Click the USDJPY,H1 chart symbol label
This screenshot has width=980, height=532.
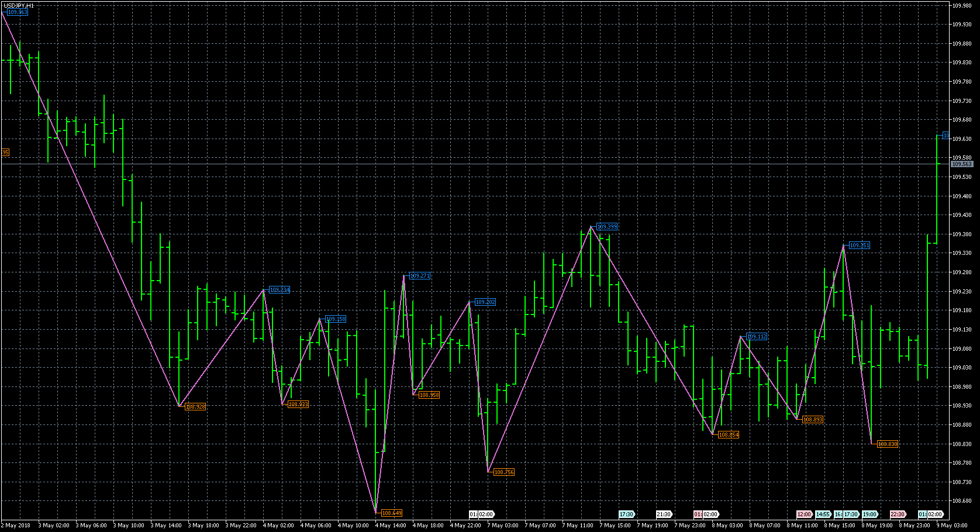19,5
